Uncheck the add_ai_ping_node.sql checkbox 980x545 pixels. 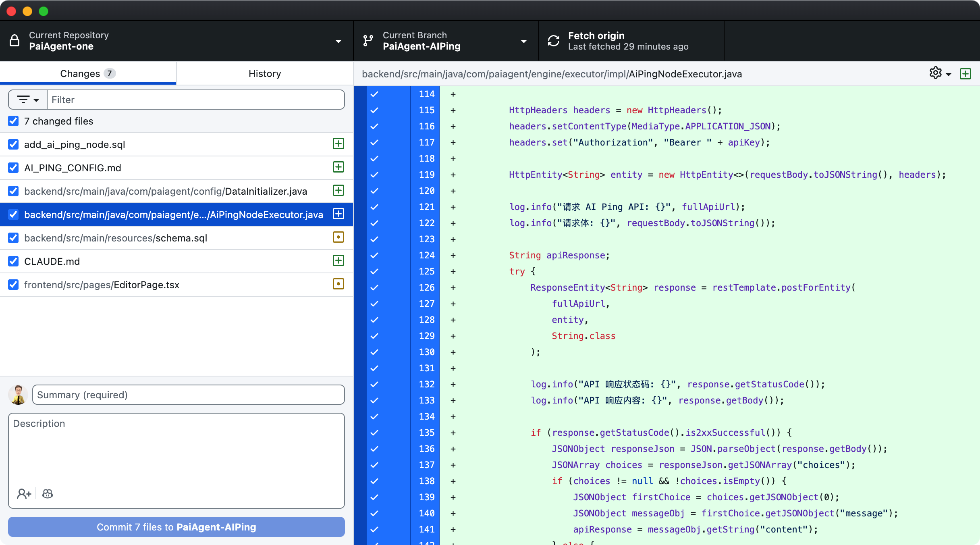[13, 144]
